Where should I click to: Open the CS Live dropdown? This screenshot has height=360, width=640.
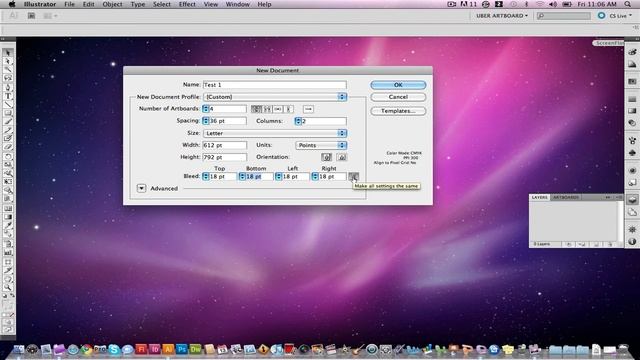coord(620,16)
